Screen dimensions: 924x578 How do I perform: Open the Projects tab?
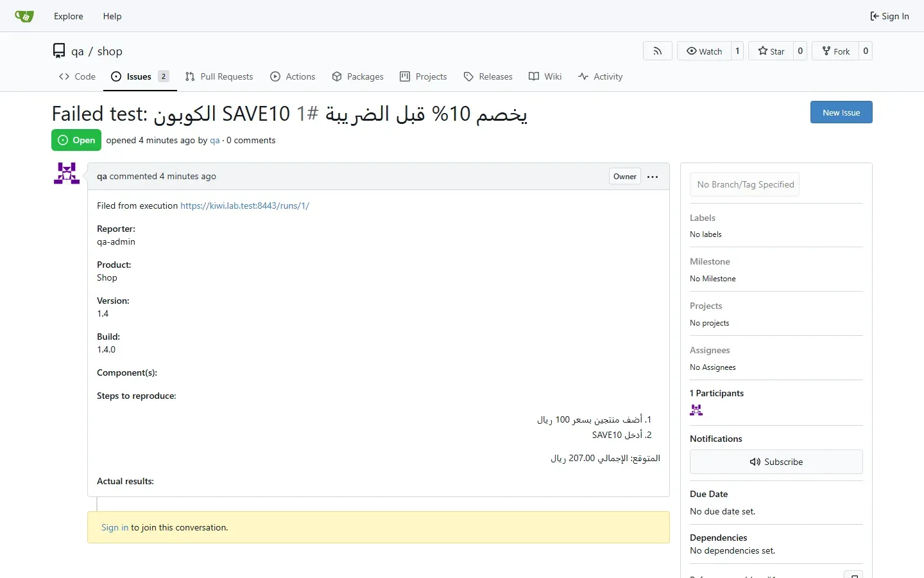[423, 76]
